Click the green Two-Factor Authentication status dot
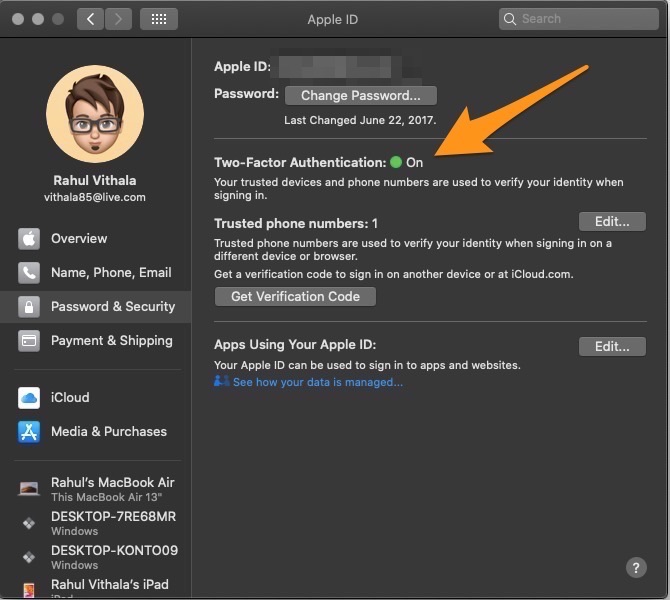This screenshot has height=600, width=670. (x=396, y=162)
